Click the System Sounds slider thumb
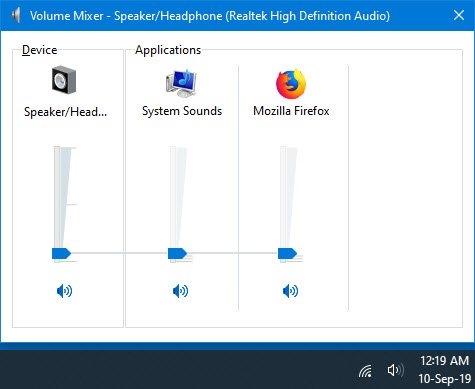The height and width of the screenshot is (389, 475). coord(177,254)
